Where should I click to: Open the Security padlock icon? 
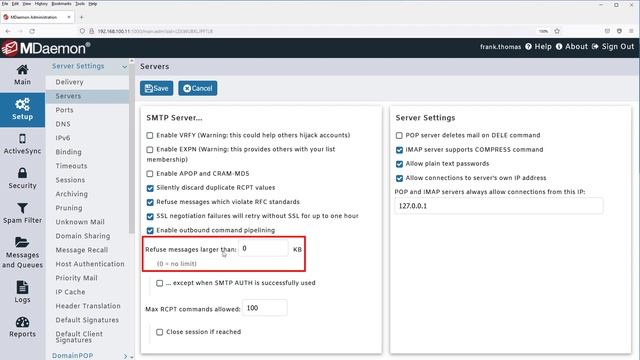pos(22,173)
